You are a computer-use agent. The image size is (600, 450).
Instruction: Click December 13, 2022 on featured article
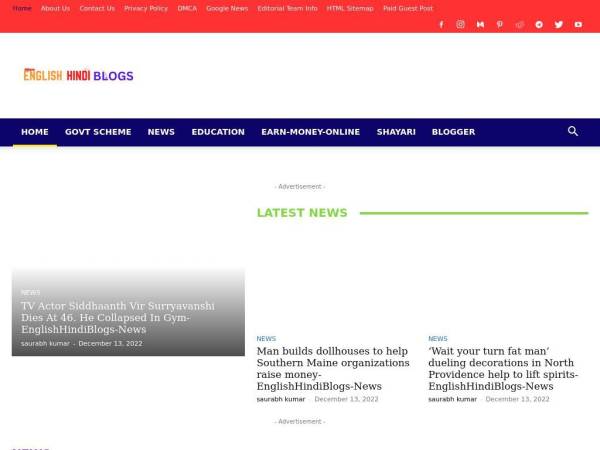click(110, 344)
